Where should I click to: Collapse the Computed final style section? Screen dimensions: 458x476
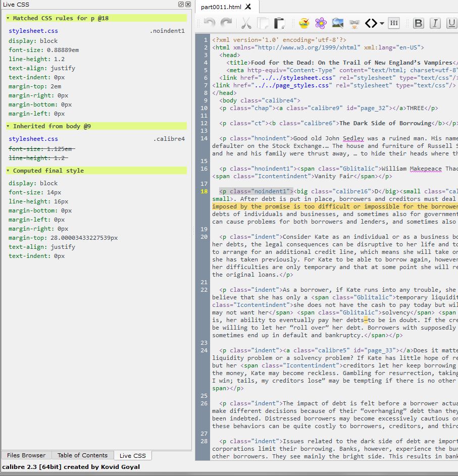click(x=8, y=171)
